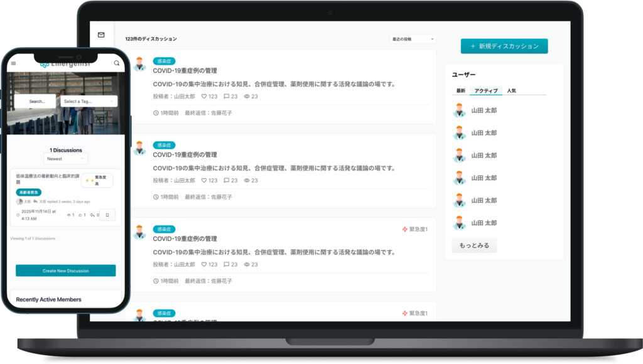Select the 人気 tab in ユーザー panel
The height and width of the screenshot is (364, 643).
click(x=511, y=91)
